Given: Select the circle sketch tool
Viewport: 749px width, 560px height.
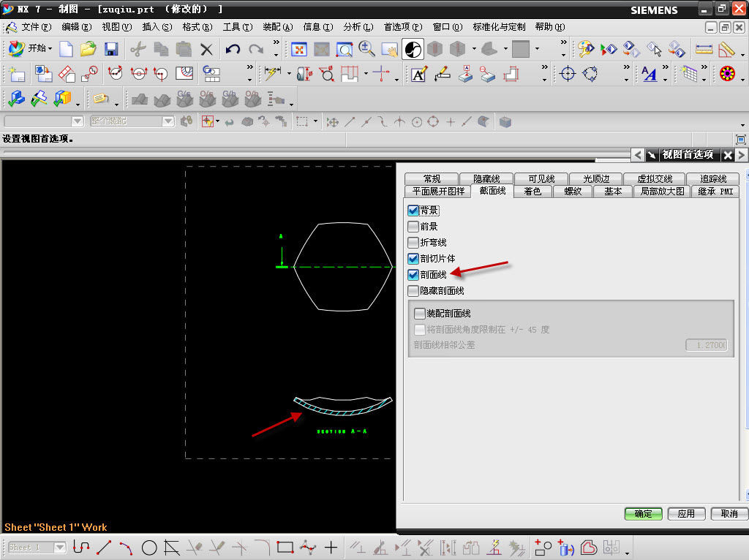Looking at the screenshot, I should [149, 548].
